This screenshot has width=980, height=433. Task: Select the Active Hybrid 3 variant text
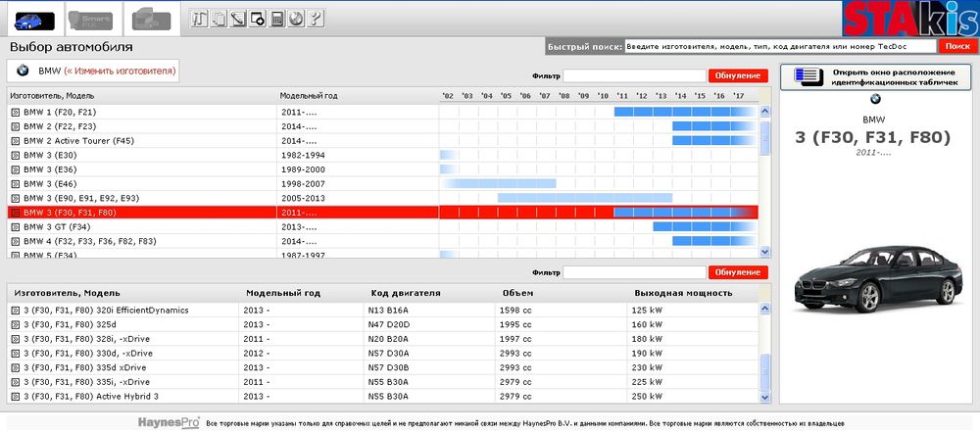coord(91,396)
